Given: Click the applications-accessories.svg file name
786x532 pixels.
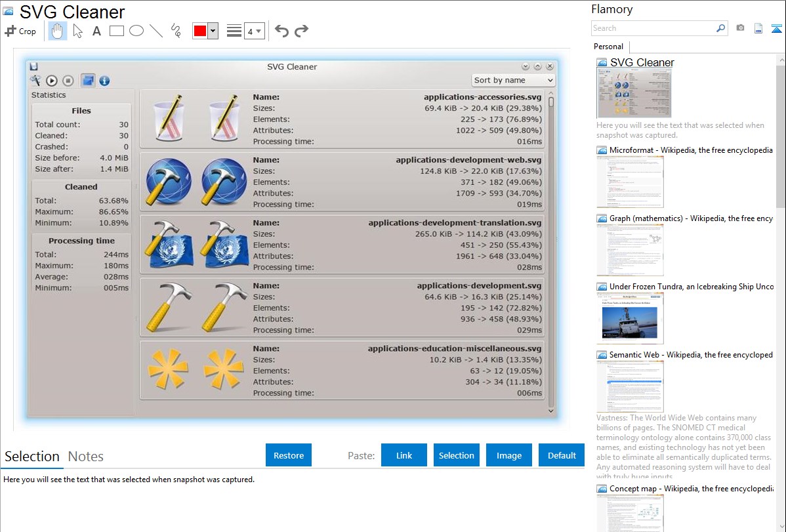Looking at the screenshot, I should click(x=482, y=97).
